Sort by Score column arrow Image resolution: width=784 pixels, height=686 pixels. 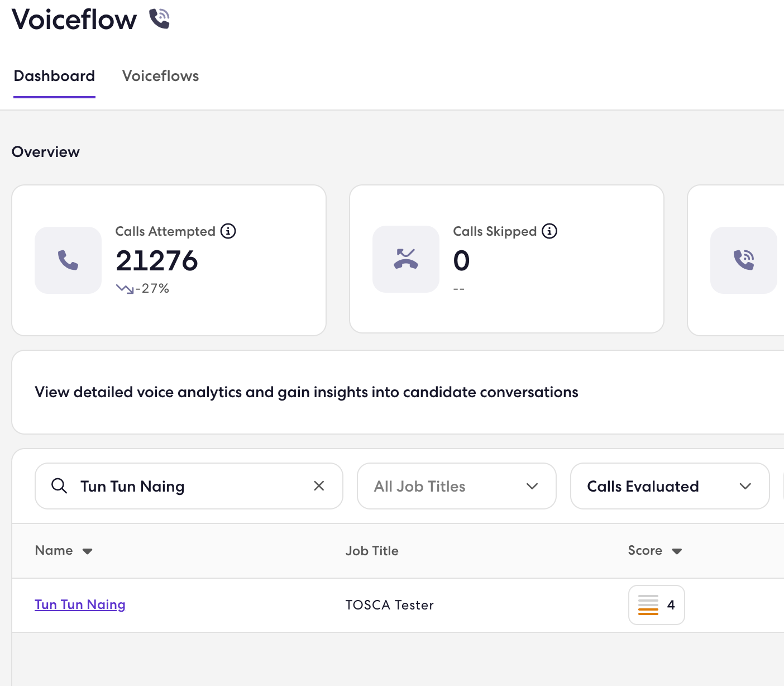677,551
